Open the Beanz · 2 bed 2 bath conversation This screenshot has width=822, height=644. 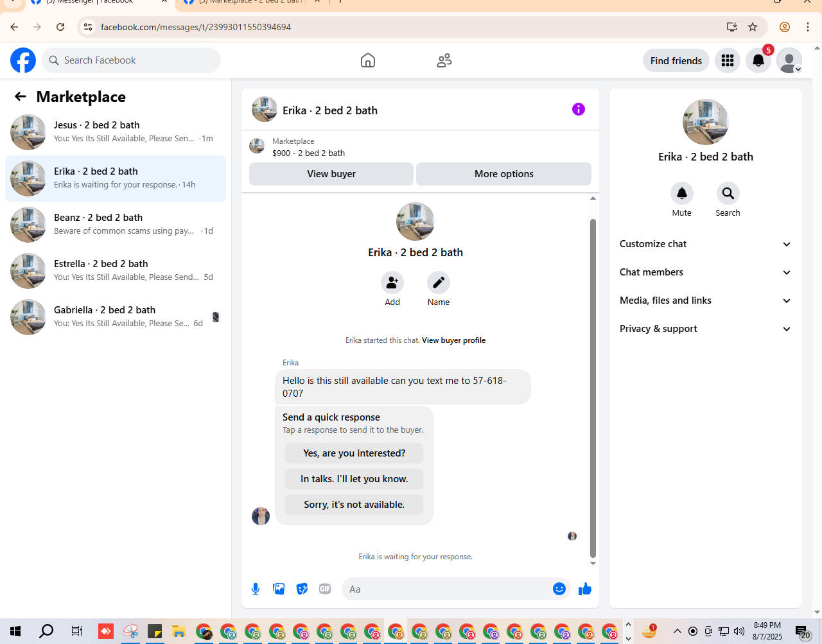[x=116, y=225]
